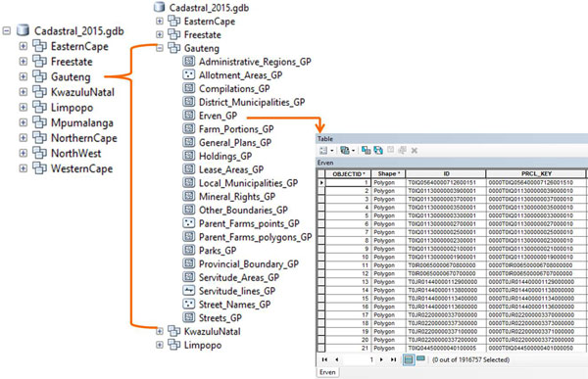The height and width of the screenshot is (379, 588).
Task: Select General_Plans_GP feature class
Action: coord(235,142)
